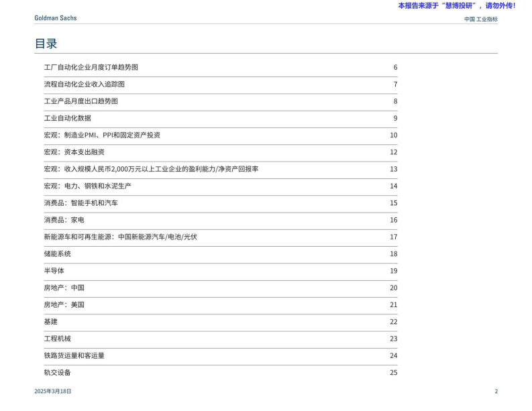Select page number 12 in contents
This screenshot has height=411, width=532.
394,152
